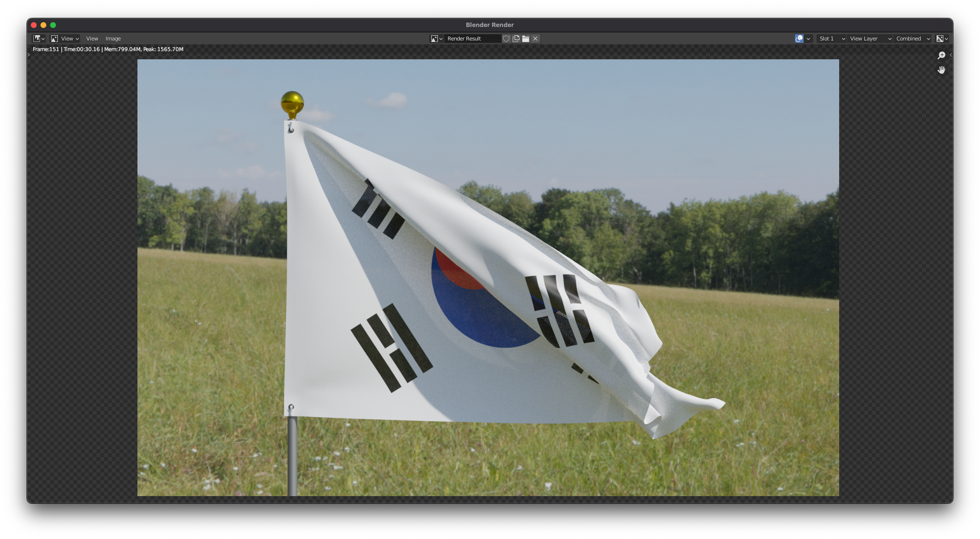The width and height of the screenshot is (980, 539).
Task: Click the zoom magnifier gizmo
Action: [941, 55]
